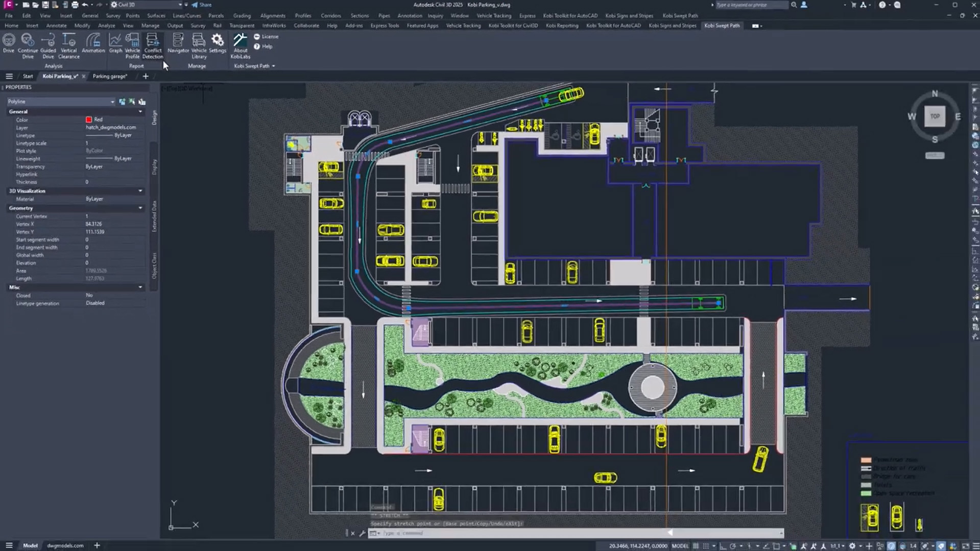Collapse the Geometry properties section
The height and width of the screenshot is (551, 980).
(140, 208)
